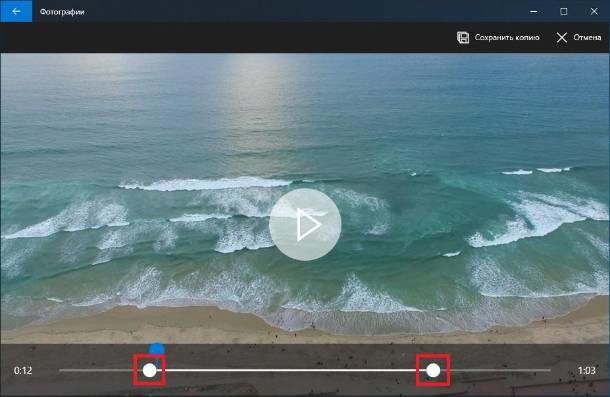610x397 pixels.
Task: Play the video with the center play button
Action: 305,225
